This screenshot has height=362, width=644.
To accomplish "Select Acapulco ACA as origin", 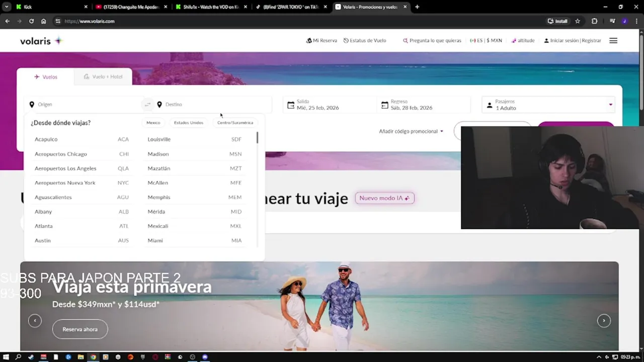I will [82, 139].
